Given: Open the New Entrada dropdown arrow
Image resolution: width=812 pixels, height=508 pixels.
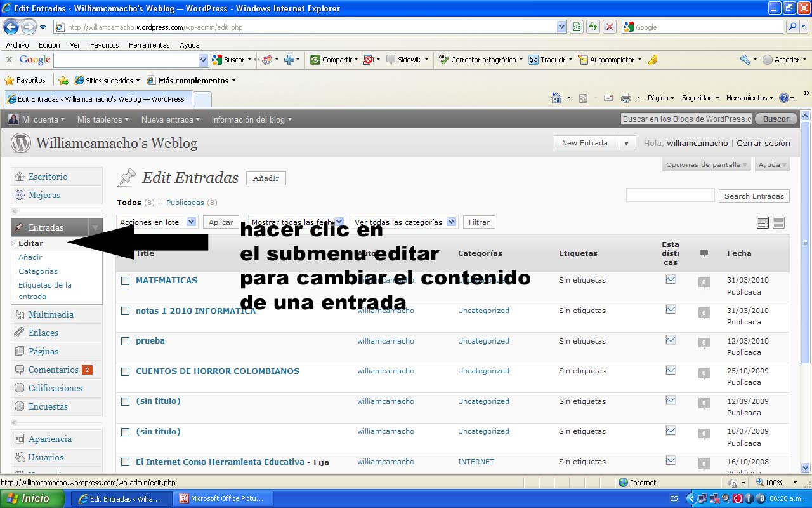Looking at the screenshot, I should [626, 143].
